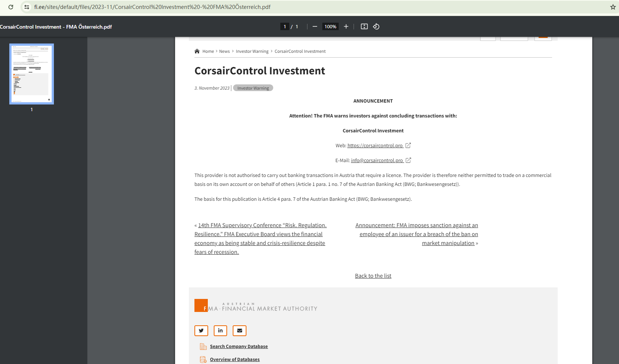Open Overview of Databases link
Screen dimensions: 619x364
coord(235,360)
